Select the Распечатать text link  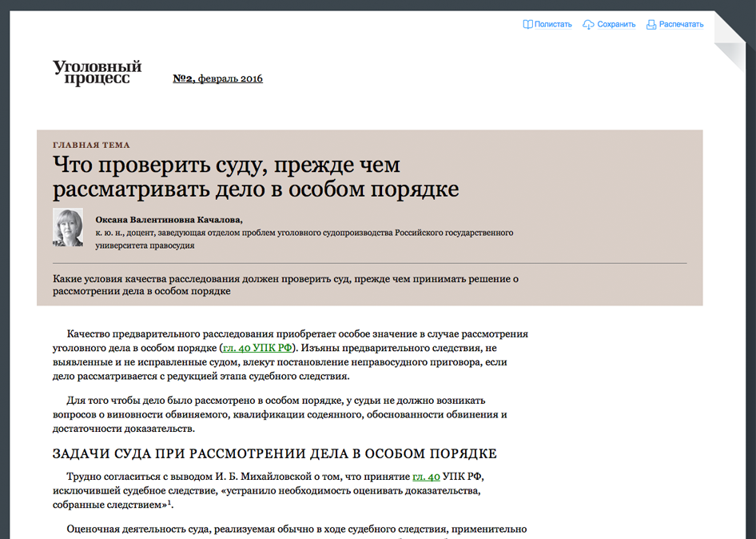(x=681, y=24)
